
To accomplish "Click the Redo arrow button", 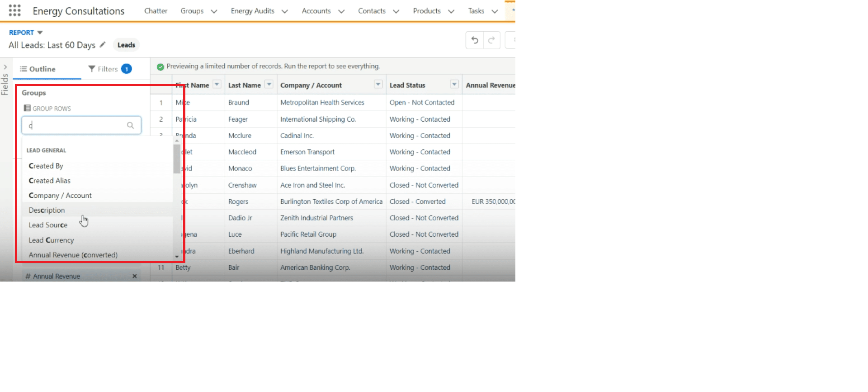I will point(491,40).
